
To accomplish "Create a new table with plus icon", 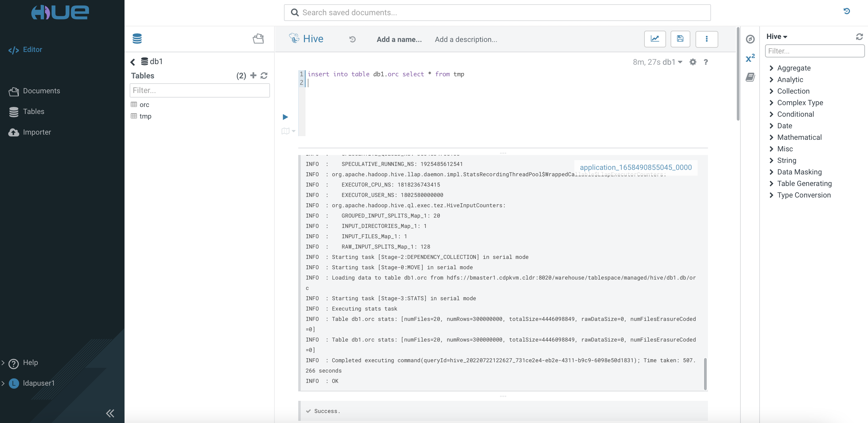I will (253, 75).
